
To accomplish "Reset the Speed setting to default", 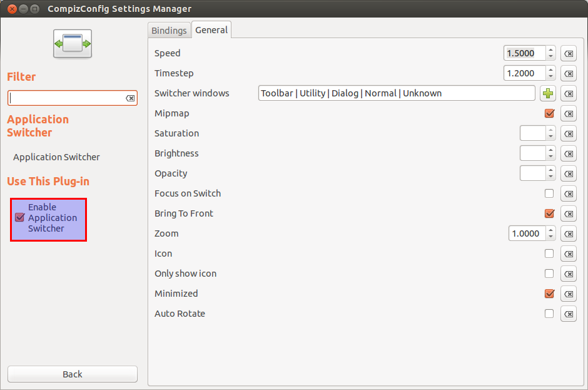I will (x=569, y=53).
